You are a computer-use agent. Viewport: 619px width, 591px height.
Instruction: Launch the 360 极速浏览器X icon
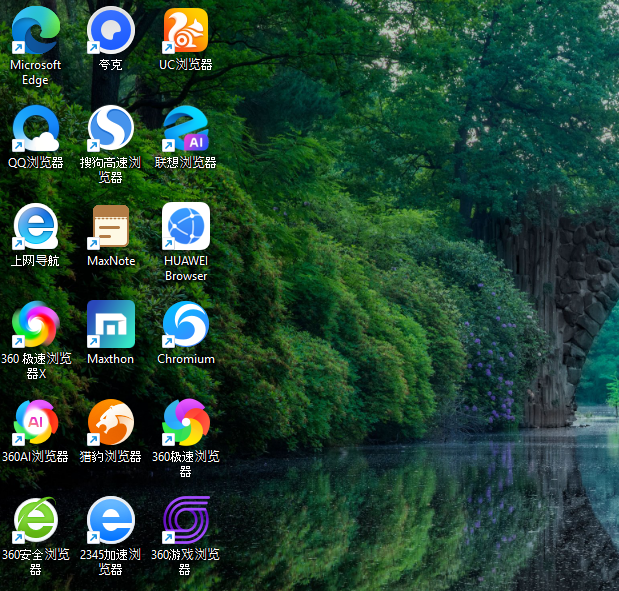click(36, 324)
